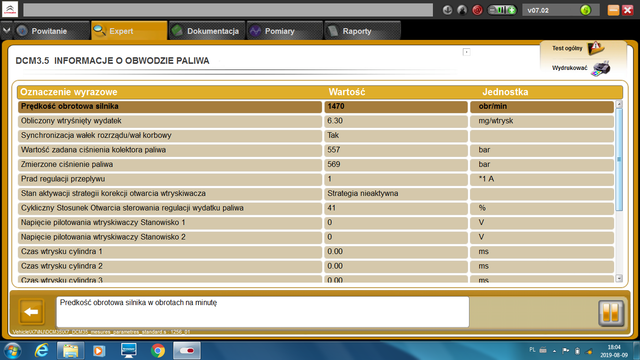This screenshot has width=640, height=360.
Task: Select the Czas wtrysku cylindra 2 row
Action: [x=316, y=266]
